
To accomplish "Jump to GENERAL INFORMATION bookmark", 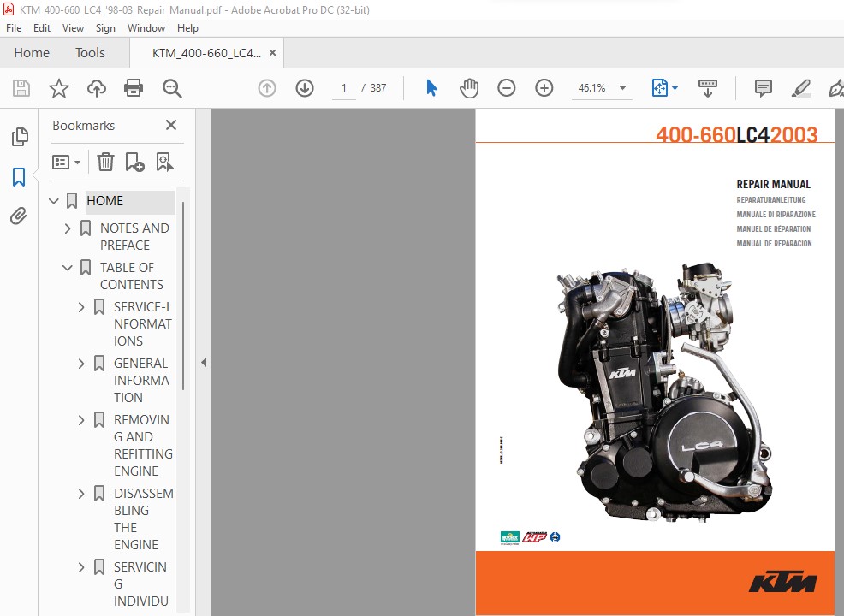I will (141, 381).
